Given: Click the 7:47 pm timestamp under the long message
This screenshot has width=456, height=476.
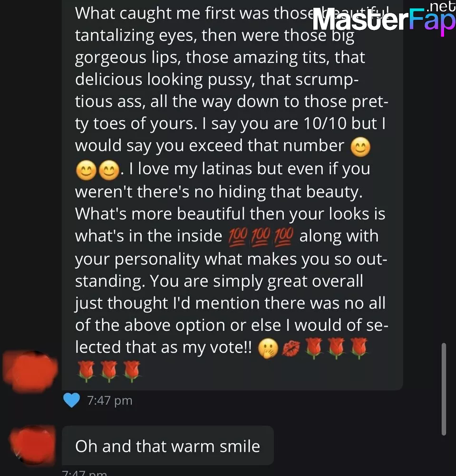Looking at the screenshot, I should point(110,400).
